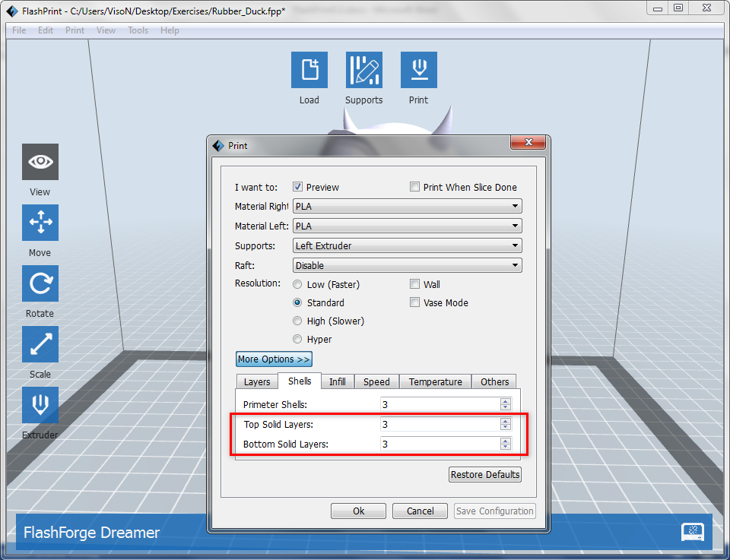730x560 pixels.
Task: Minimize the FlashPrint window
Action: [x=657, y=8]
